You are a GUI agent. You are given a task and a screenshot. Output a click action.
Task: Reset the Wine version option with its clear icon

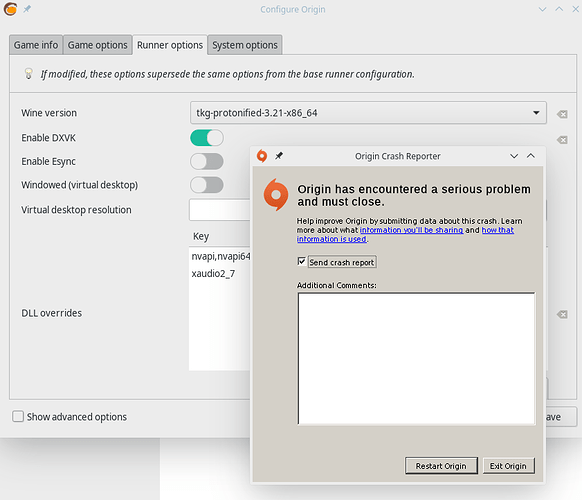click(562, 114)
